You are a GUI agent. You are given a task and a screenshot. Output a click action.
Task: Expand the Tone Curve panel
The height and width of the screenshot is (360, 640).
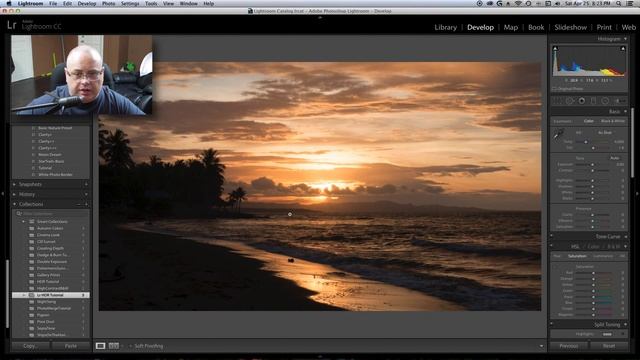[625, 236]
